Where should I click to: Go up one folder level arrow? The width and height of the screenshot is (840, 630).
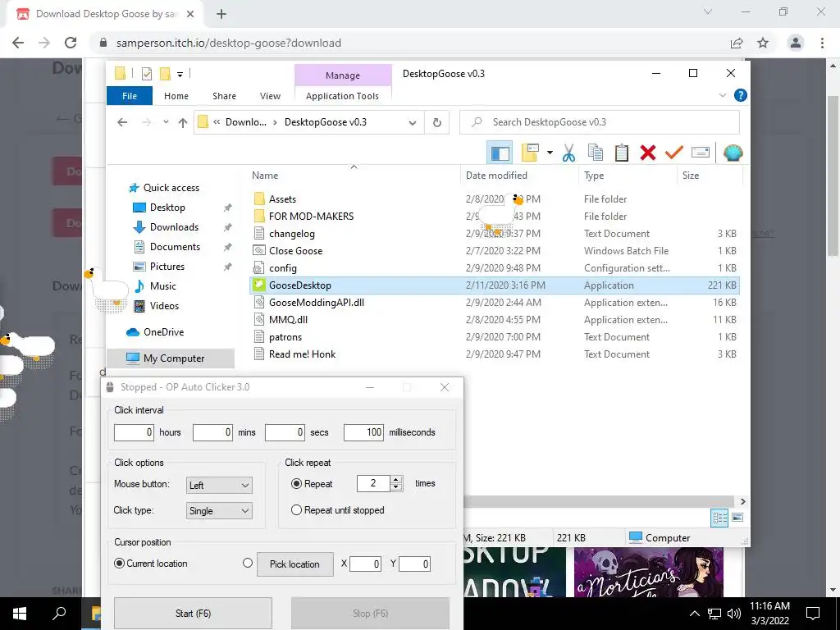pyautogui.click(x=183, y=123)
